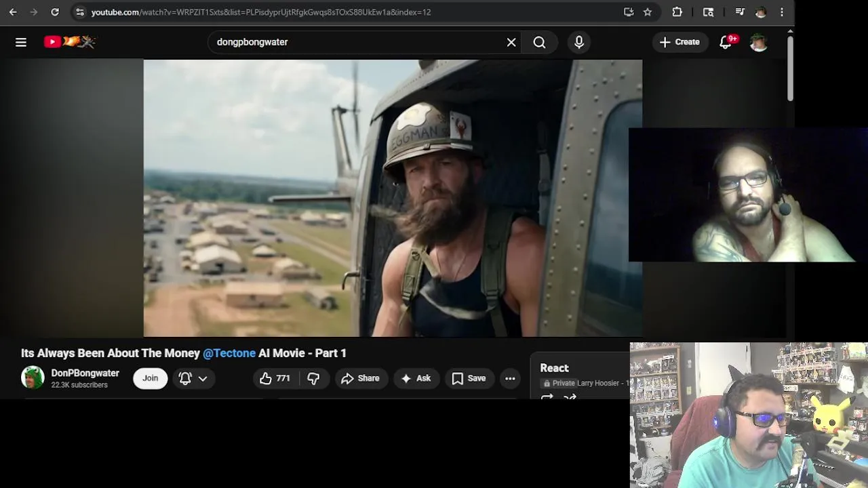The width and height of the screenshot is (868, 488).
Task: Open DonPBongwater channel avatar
Action: pyautogui.click(x=33, y=378)
